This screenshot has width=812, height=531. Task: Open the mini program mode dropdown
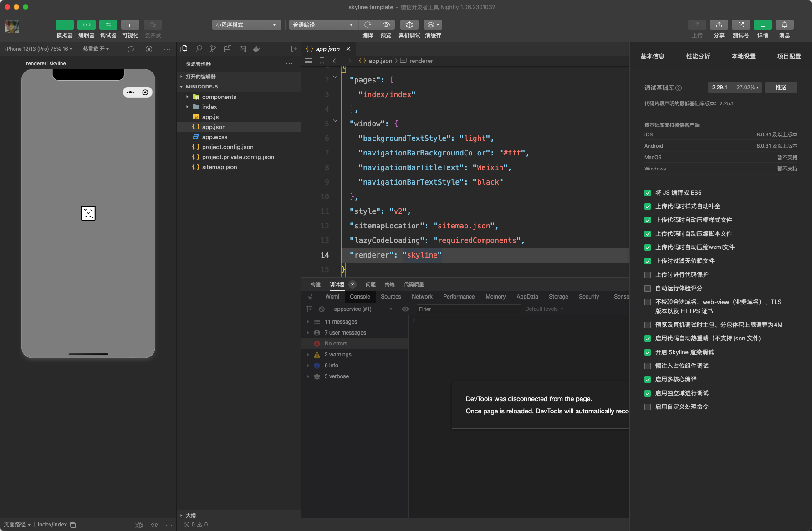[246, 25]
